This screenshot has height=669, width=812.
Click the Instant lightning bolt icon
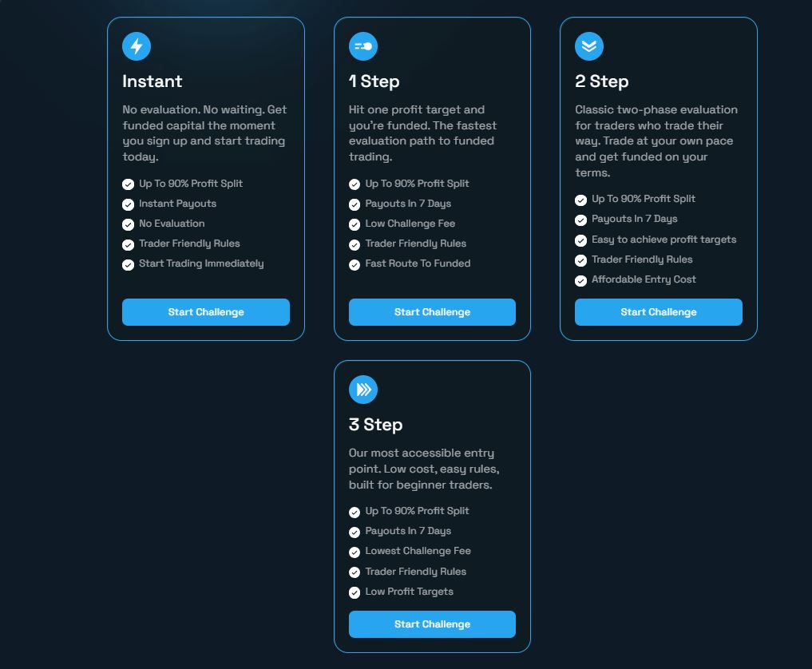click(x=137, y=46)
